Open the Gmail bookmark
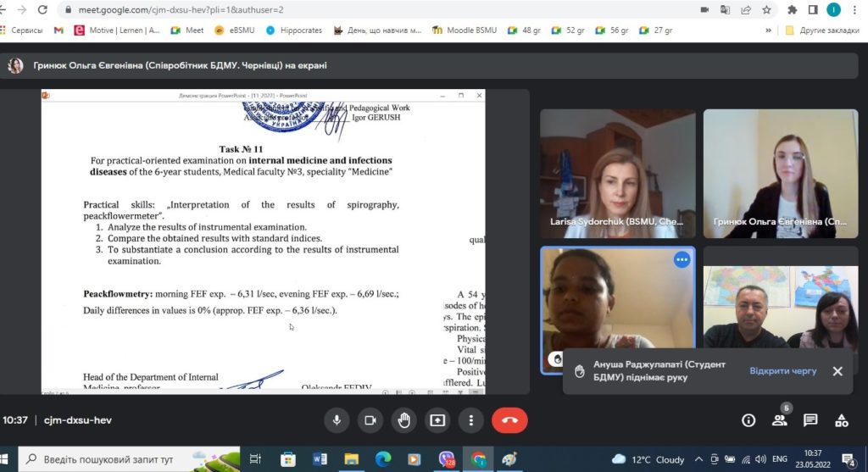868x472 pixels. tap(58, 31)
